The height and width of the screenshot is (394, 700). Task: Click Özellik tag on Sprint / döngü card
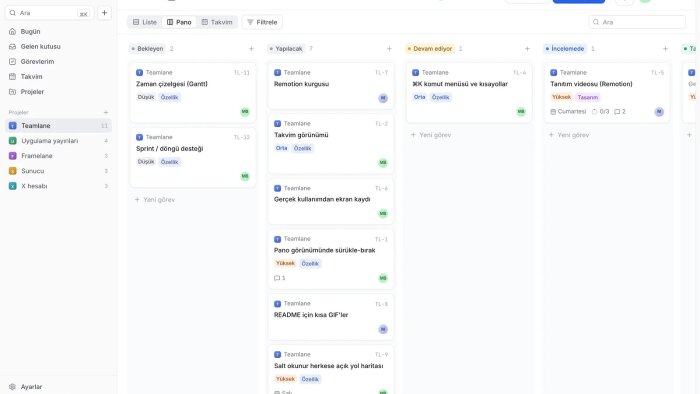(x=170, y=162)
